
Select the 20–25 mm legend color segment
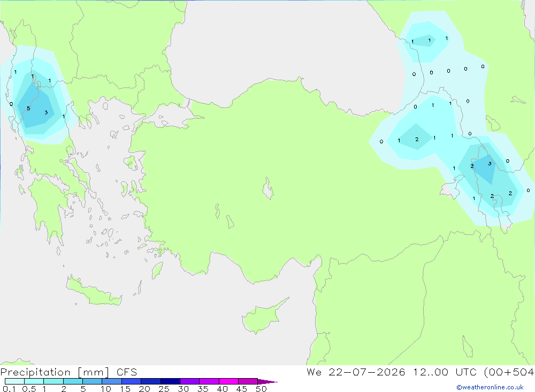point(151,381)
